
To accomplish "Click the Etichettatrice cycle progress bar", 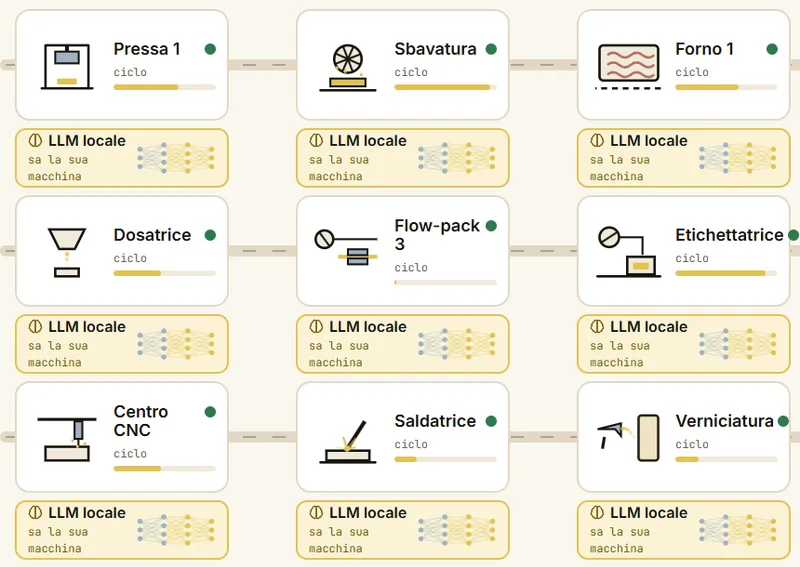I will (x=727, y=274).
